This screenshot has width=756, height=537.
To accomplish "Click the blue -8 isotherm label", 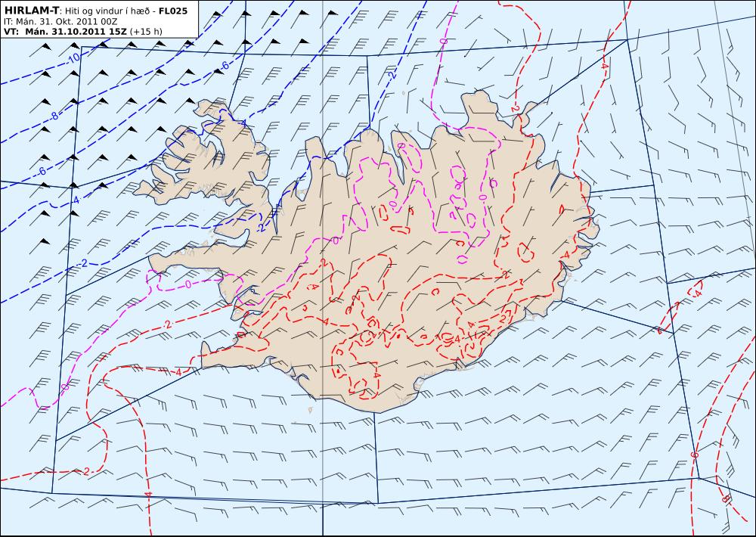I will (x=54, y=116).
